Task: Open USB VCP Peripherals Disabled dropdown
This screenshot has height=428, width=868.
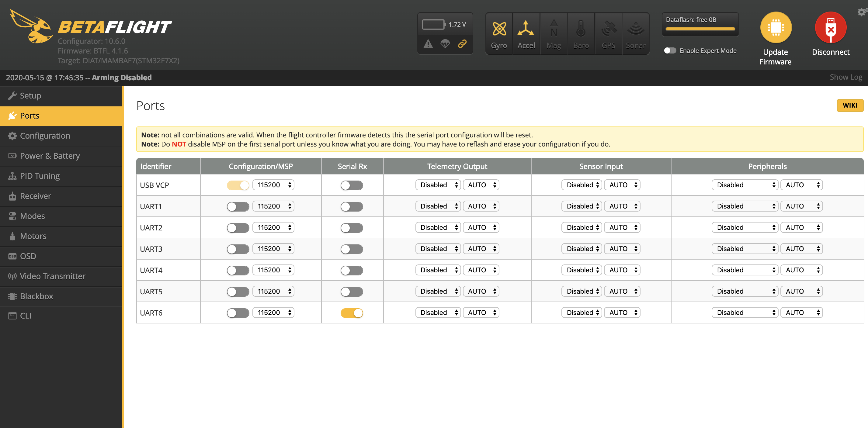Action: click(745, 185)
